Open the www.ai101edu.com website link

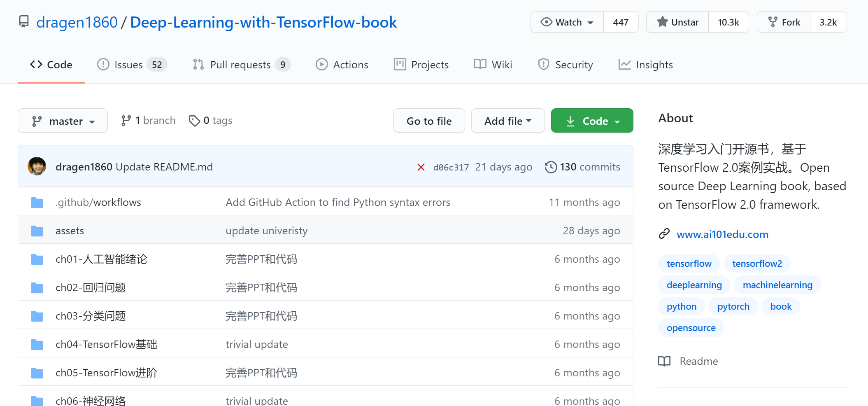(722, 234)
